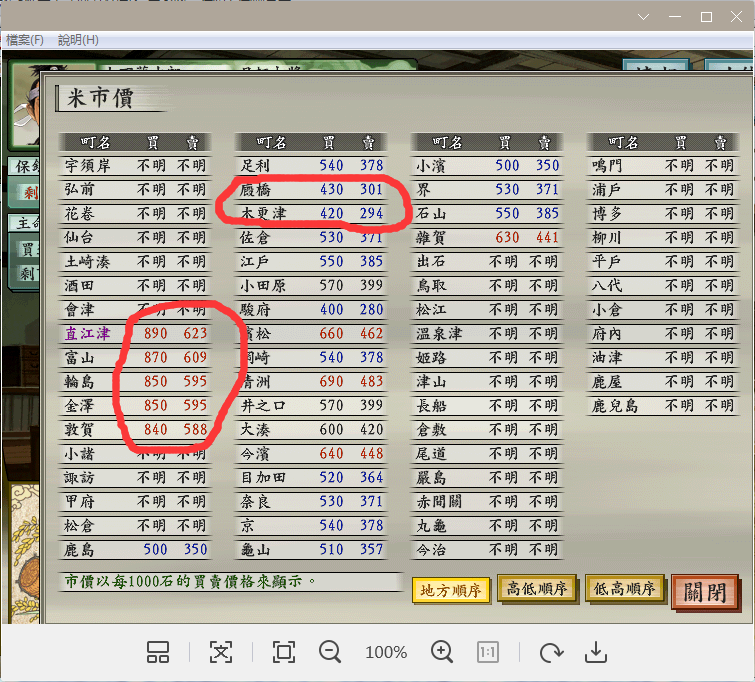The width and height of the screenshot is (755, 682).
Task: Select the 足利 town name
Action: 255,165
